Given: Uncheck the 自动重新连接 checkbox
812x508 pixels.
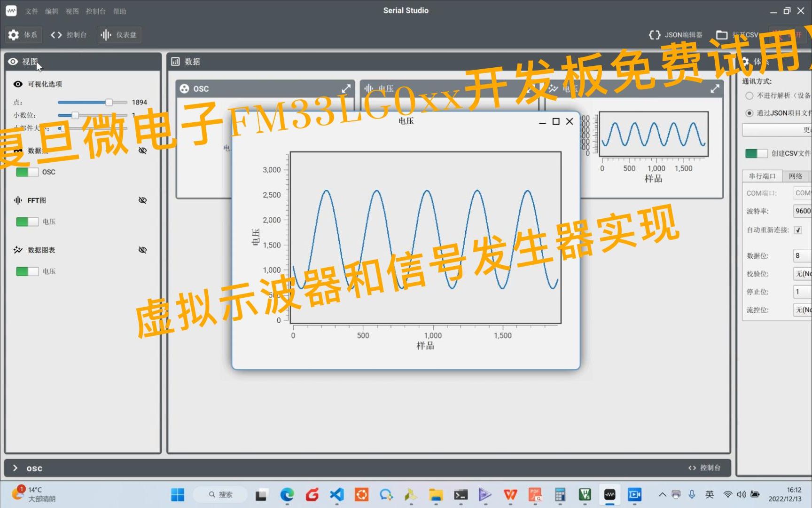Looking at the screenshot, I should point(797,230).
